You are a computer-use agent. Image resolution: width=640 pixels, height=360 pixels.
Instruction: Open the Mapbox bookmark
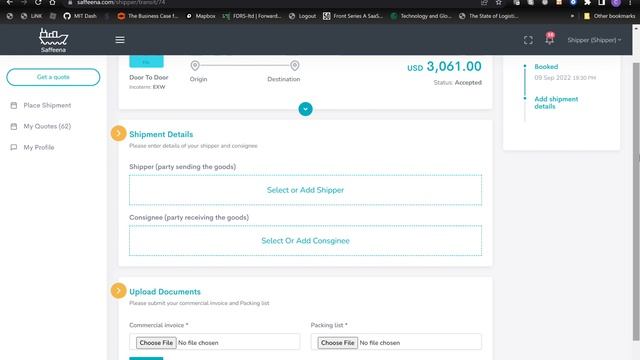click(201, 16)
